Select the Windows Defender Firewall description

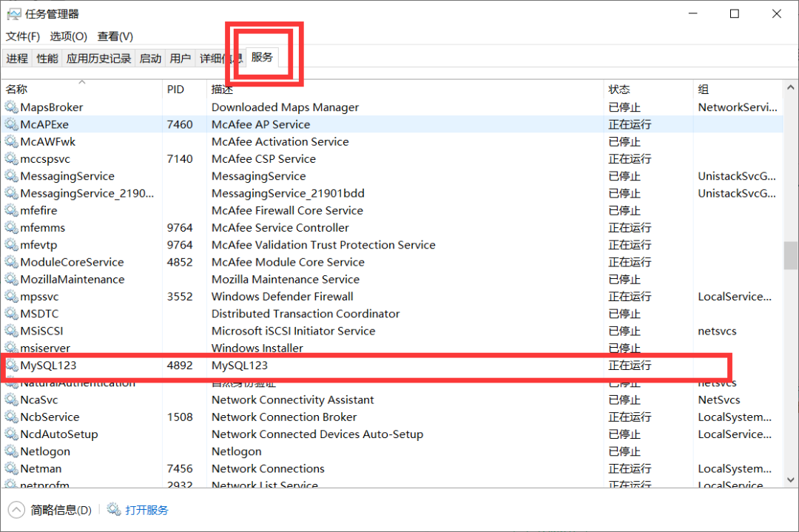coord(283,297)
